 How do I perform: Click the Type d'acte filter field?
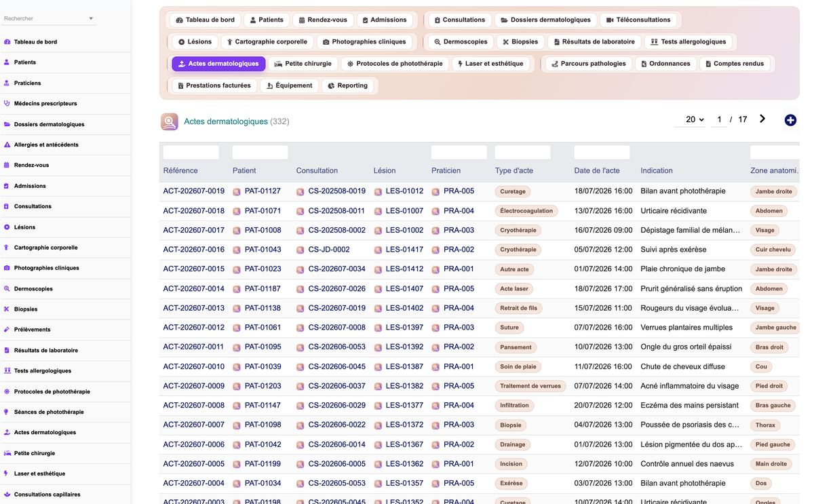tap(523, 153)
